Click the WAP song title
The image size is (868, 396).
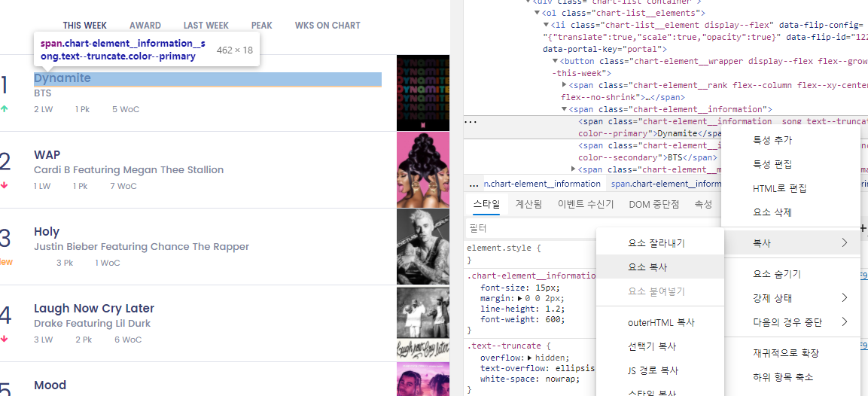pos(47,154)
